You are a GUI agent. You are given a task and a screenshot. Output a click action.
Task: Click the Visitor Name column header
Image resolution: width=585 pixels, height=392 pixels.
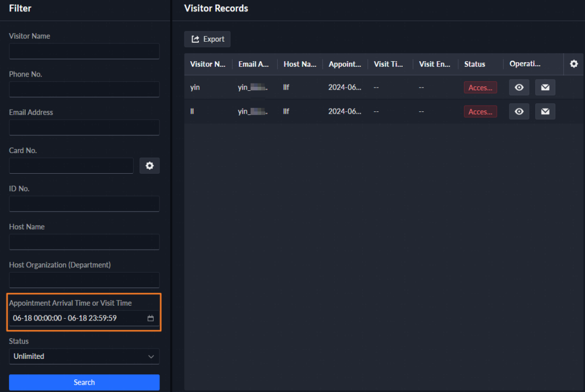pyautogui.click(x=208, y=64)
